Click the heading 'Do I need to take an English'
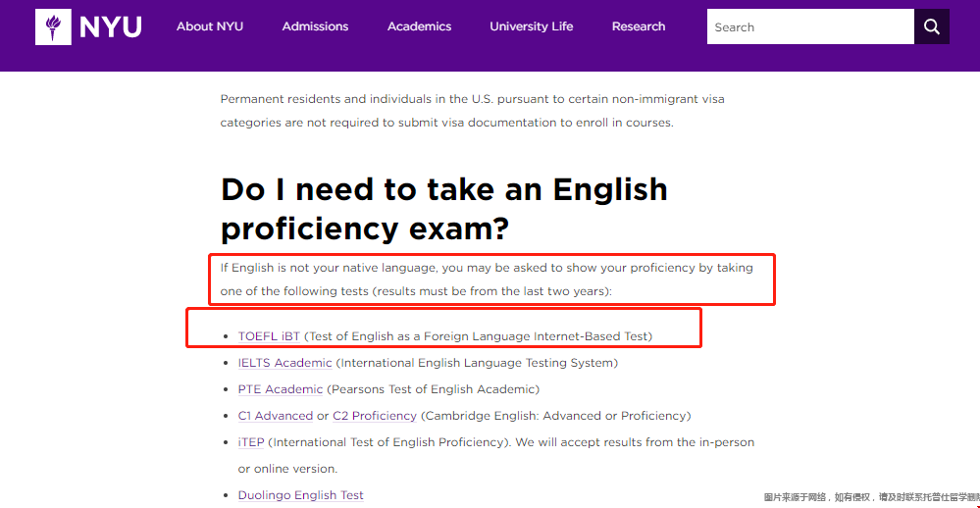 point(443,189)
